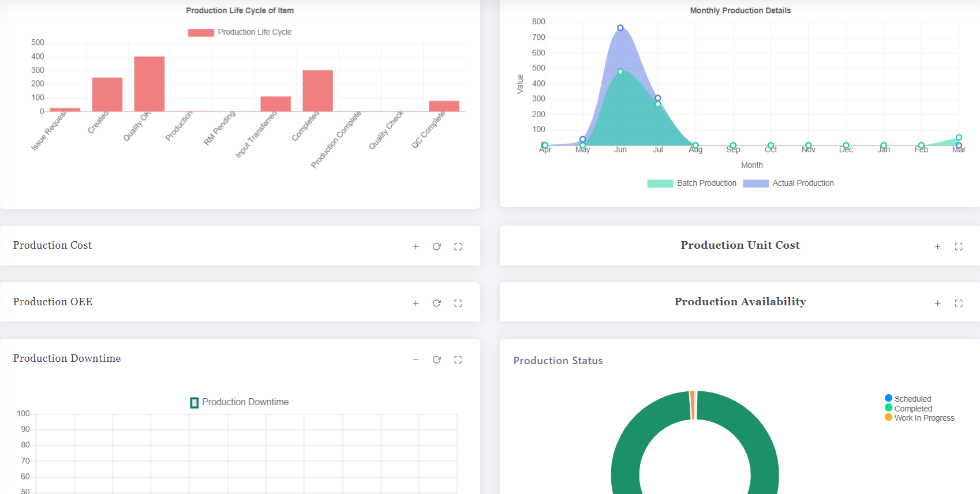Image resolution: width=980 pixels, height=494 pixels.
Task: Click the QC Complete bar
Action: (x=444, y=106)
